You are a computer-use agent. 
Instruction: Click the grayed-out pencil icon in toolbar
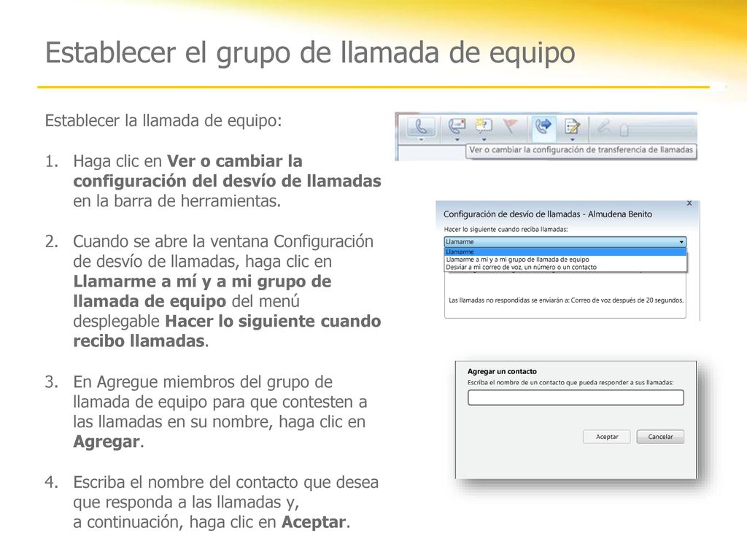(603, 127)
